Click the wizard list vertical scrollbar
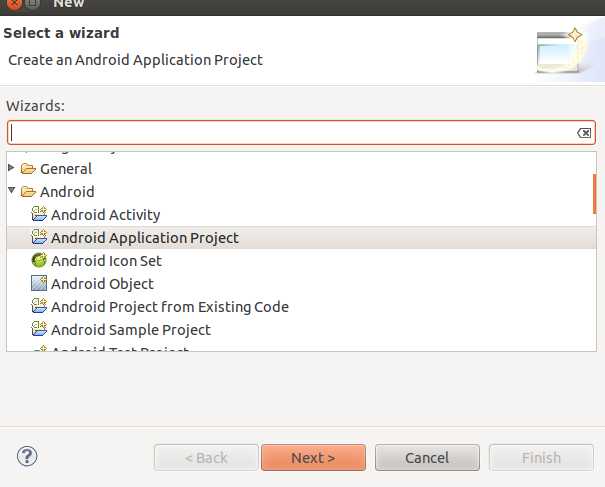 tap(595, 194)
